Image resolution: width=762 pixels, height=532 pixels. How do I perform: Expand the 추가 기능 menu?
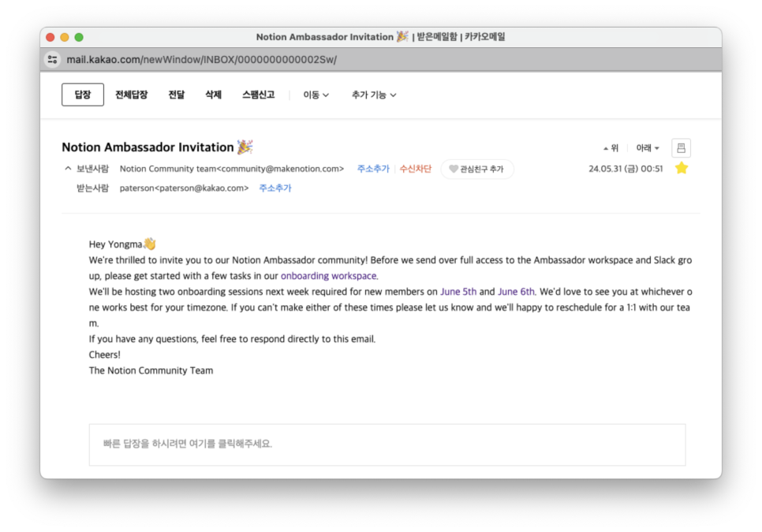click(x=374, y=95)
